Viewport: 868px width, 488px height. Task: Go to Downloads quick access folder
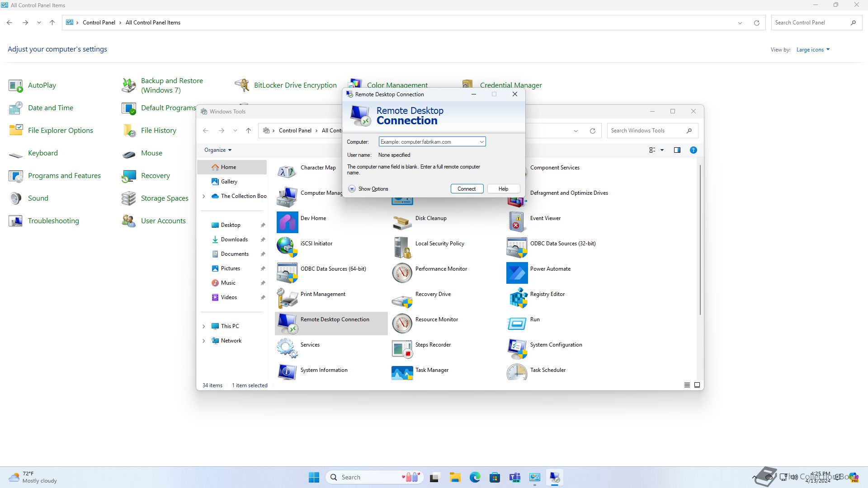pos(232,239)
